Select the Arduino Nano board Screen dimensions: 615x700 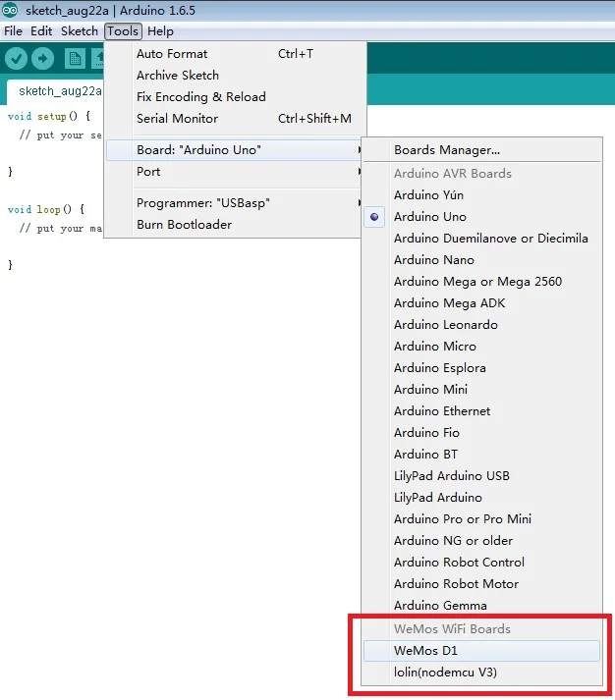[x=481, y=260]
